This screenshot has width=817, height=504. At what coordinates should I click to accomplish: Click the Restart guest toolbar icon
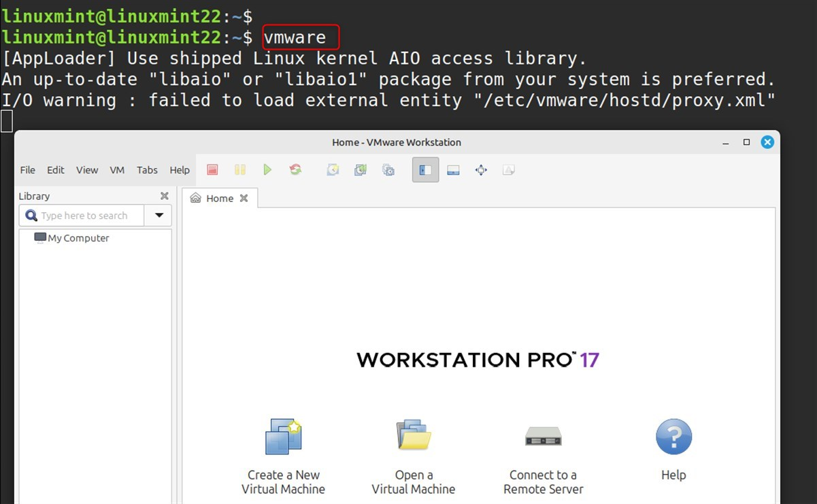point(295,170)
